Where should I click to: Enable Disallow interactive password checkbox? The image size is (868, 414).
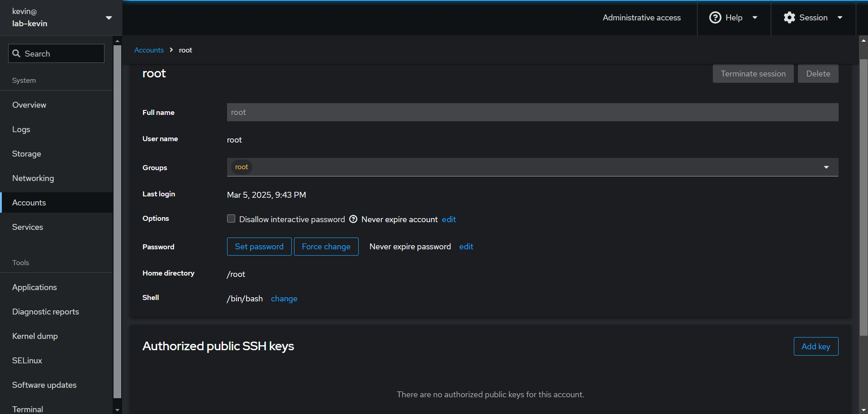click(231, 219)
